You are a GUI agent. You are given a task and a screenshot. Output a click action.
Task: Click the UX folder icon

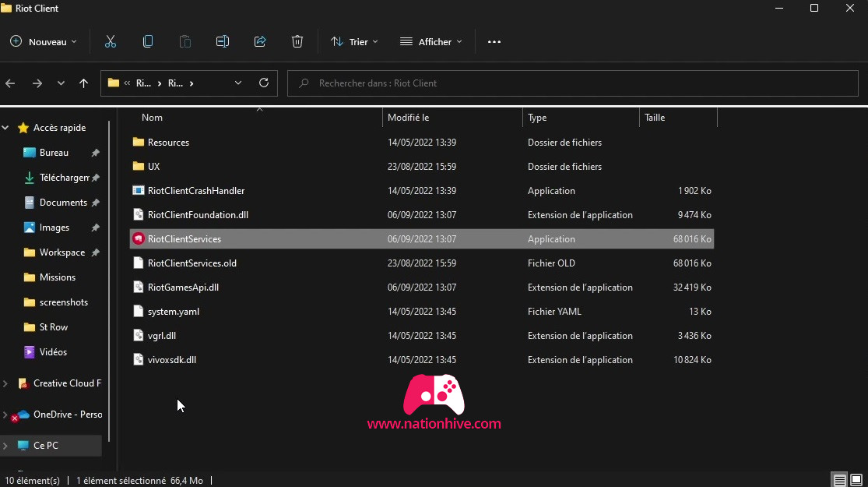[x=139, y=166]
